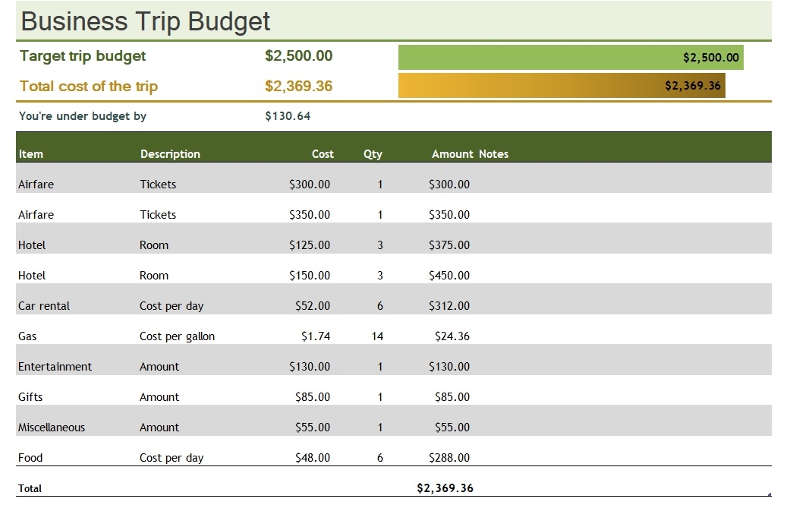Screen dimensions: 812x527
Task: Click the Notes column header
Action: point(494,154)
